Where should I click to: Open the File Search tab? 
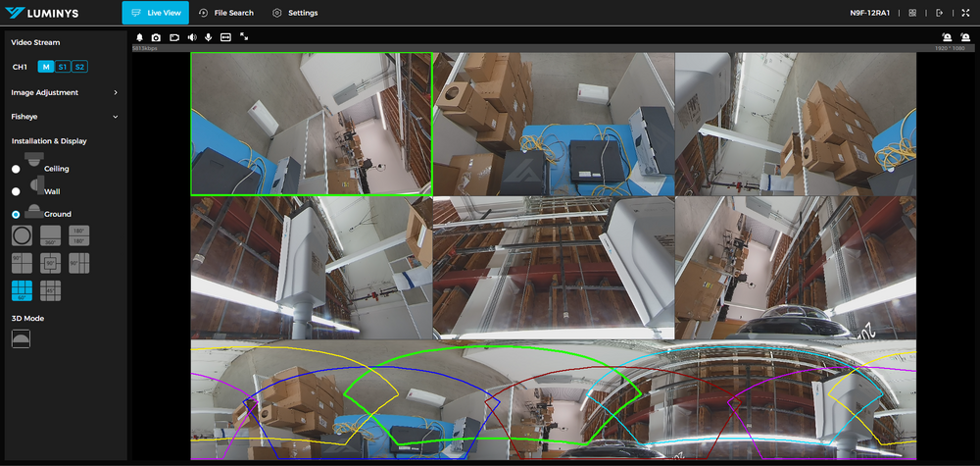pos(225,13)
